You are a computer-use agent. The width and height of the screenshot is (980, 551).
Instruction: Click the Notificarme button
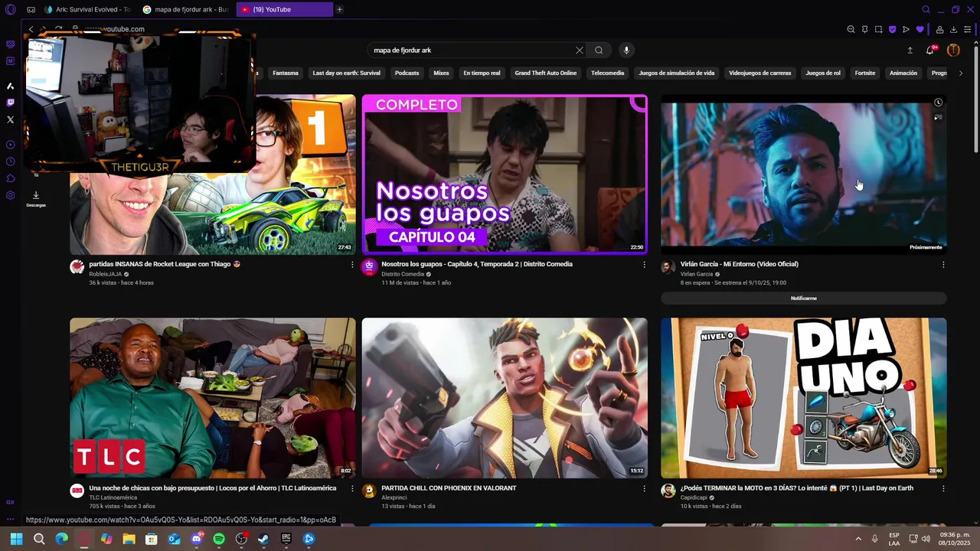point(804,298)
